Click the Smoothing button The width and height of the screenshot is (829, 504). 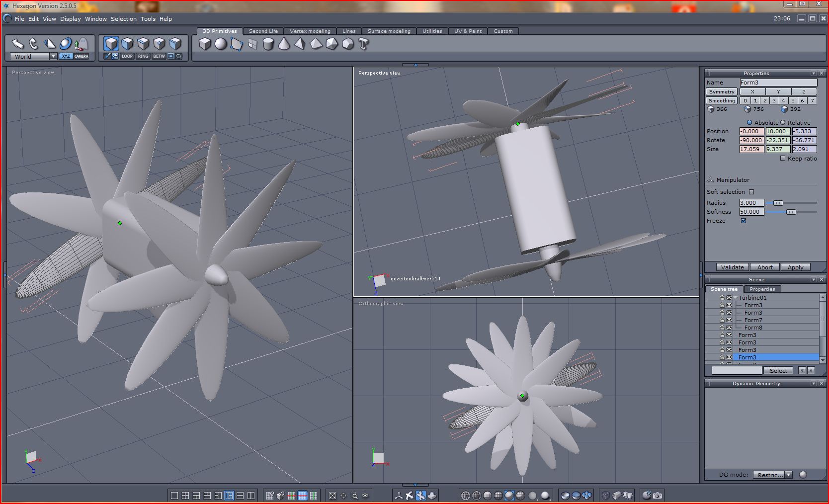click(x=722, y=101)
